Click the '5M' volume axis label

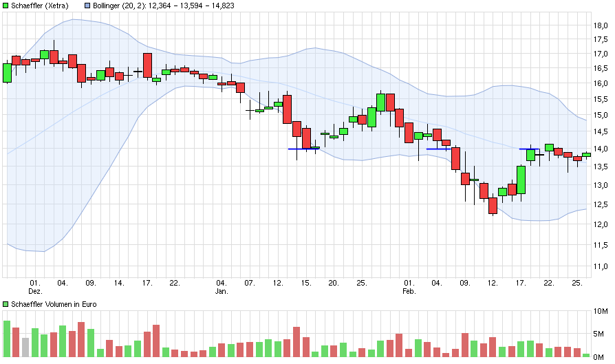click(599, 334)
